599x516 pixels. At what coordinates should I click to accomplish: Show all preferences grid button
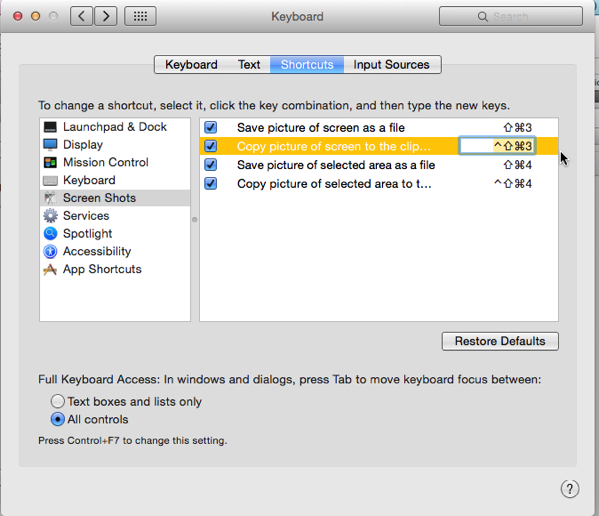pyautogui.click(x=140, y=16)
